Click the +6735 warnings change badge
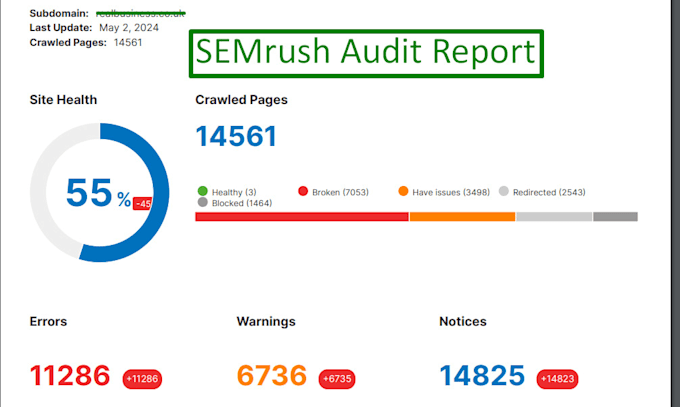 click(337, 379)
